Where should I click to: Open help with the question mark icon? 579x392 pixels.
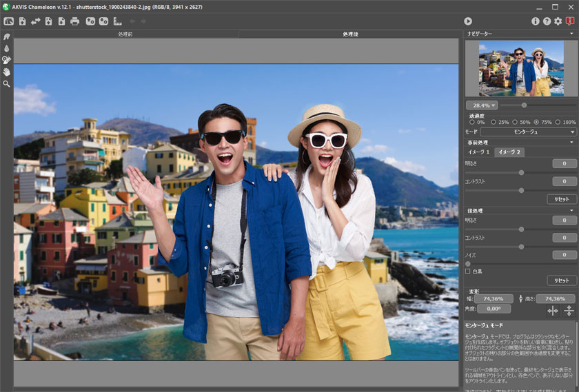point(547,21)
